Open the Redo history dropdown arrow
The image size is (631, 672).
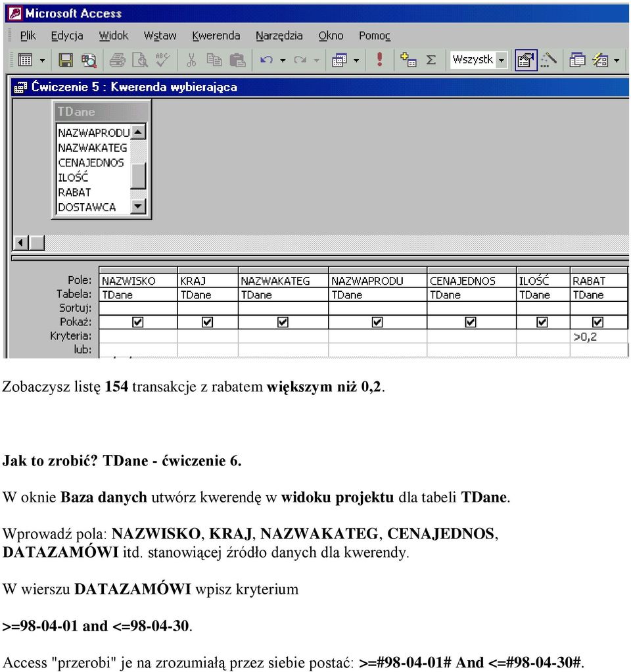click(317, 60)
